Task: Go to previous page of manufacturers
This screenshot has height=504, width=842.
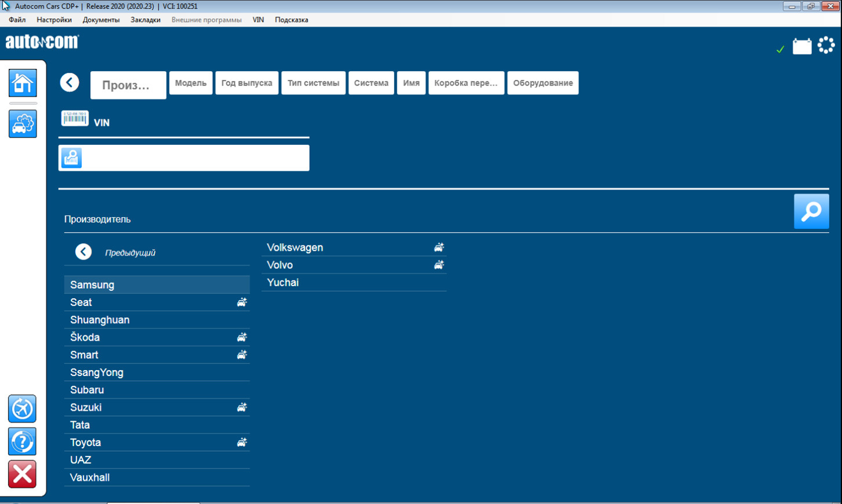Action: (x=83, y=252)
